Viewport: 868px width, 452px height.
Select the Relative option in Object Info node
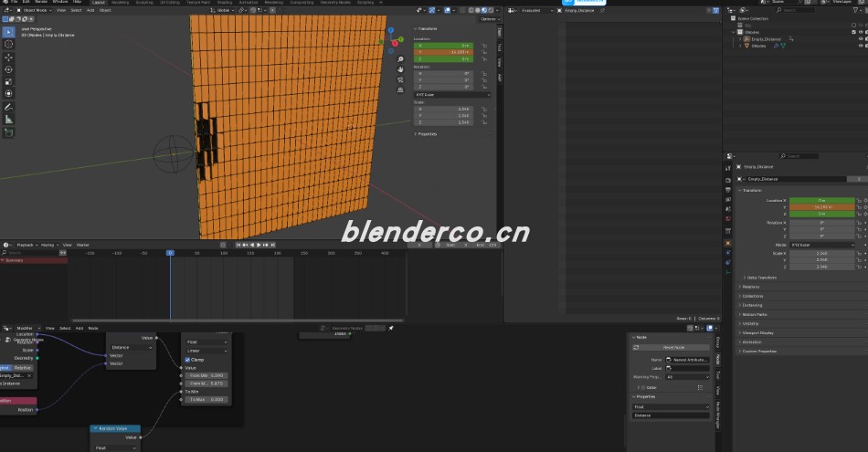23,368
